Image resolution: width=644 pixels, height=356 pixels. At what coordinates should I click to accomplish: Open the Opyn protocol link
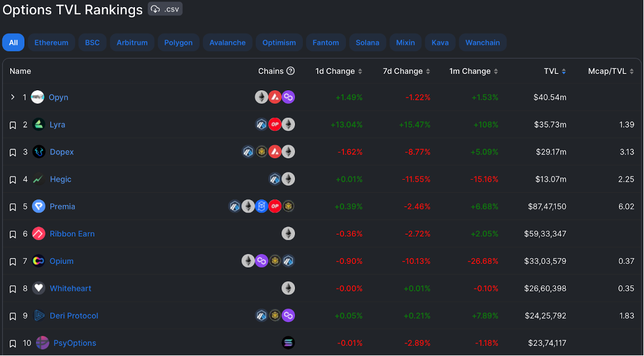[59, 97]
